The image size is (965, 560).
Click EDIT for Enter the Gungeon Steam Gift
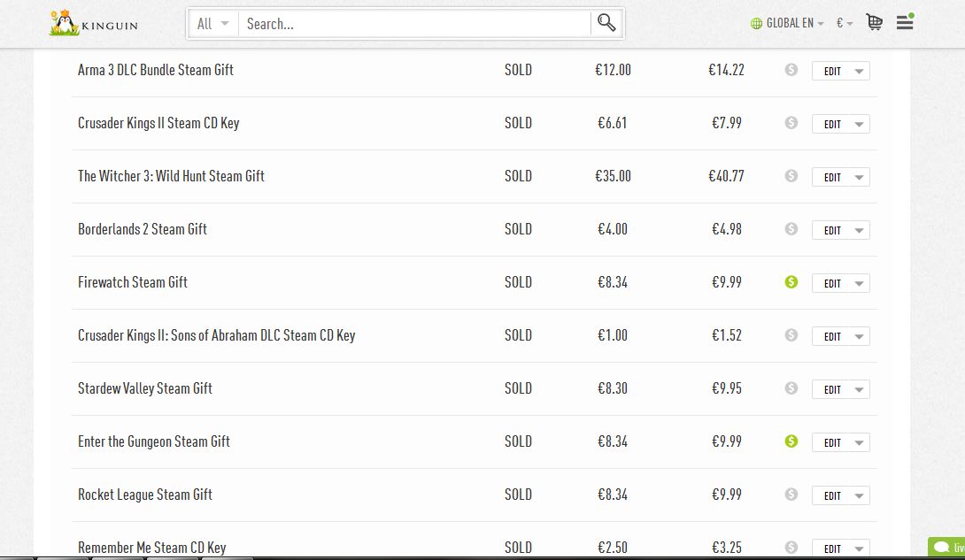coord(832,442)
